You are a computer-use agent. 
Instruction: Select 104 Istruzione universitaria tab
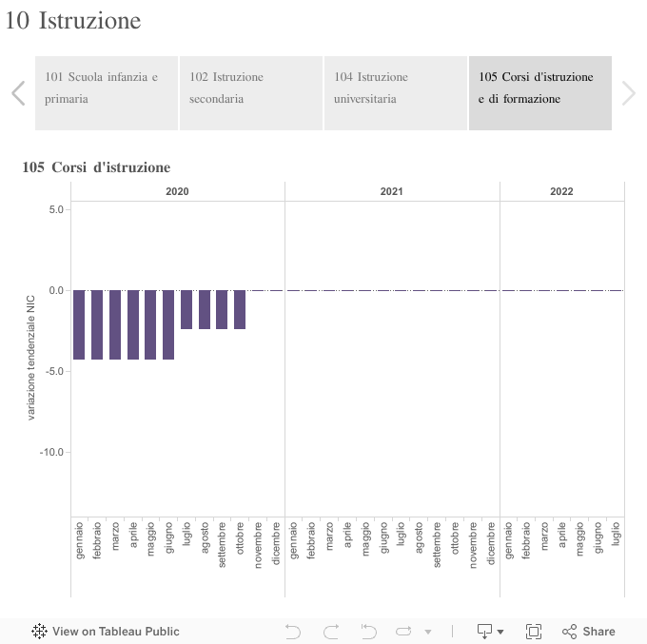[396, 92]
